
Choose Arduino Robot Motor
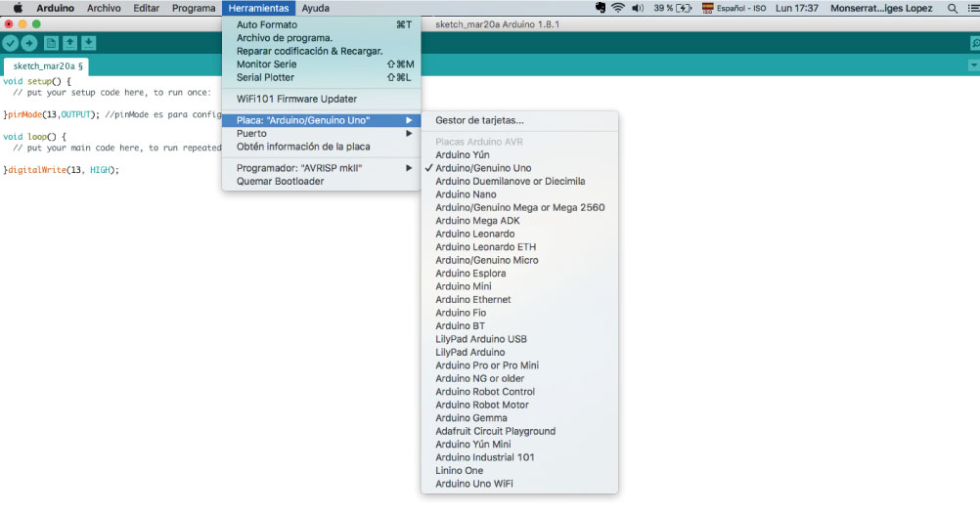click(519, 405)
